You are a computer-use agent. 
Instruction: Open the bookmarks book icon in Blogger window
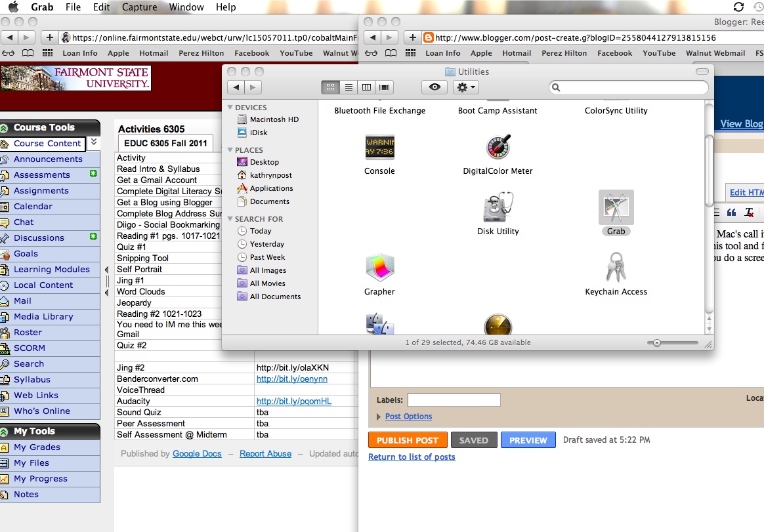[391, 52]
